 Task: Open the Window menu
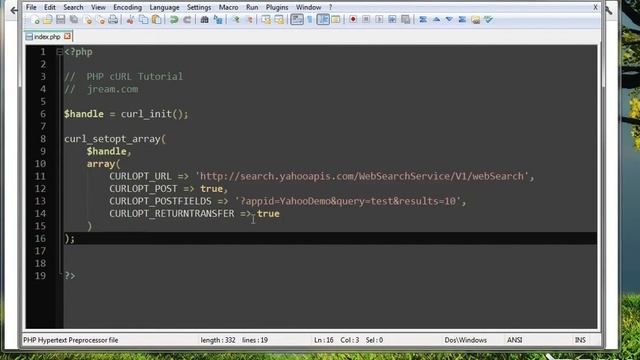308,7
